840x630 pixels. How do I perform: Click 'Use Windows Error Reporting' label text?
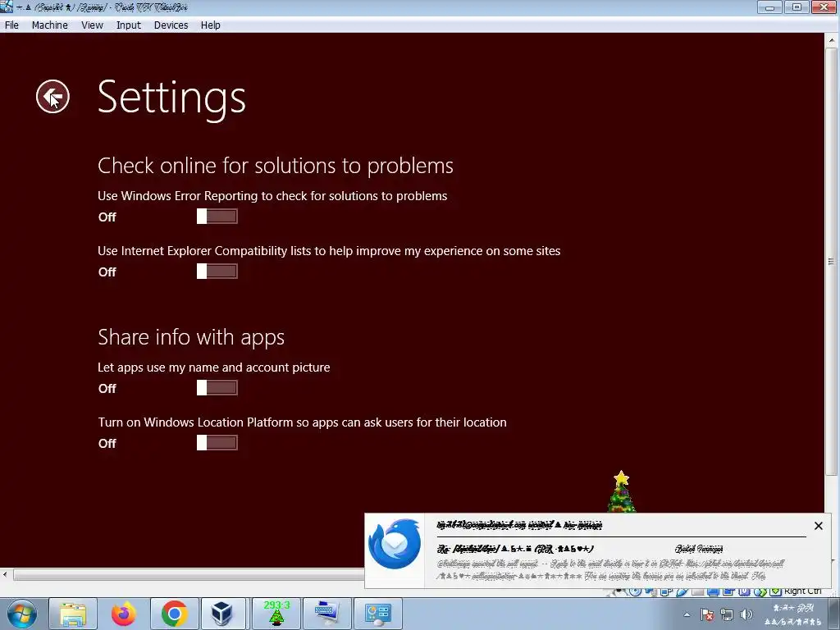click(x=272, y=196)
